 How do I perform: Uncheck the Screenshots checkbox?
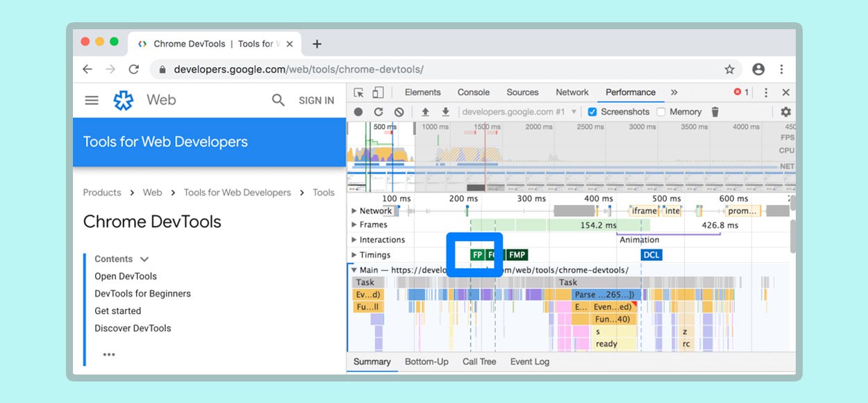(x=592, y=112)
